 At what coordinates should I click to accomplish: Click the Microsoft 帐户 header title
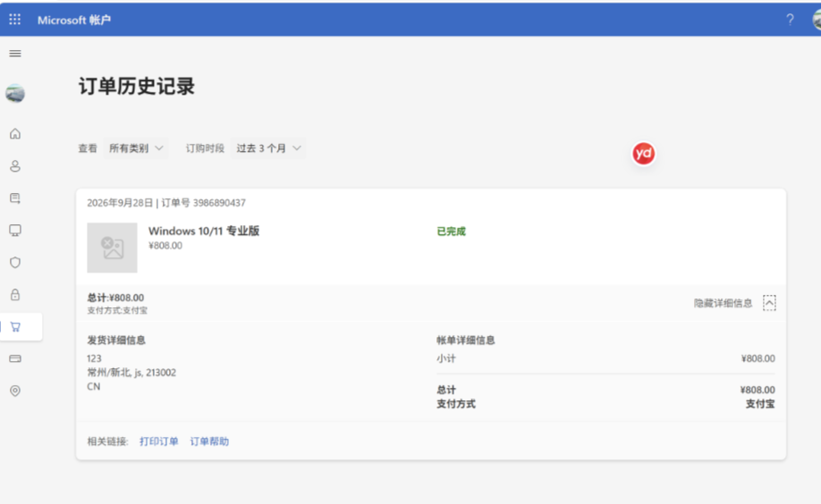click(74, 20)
